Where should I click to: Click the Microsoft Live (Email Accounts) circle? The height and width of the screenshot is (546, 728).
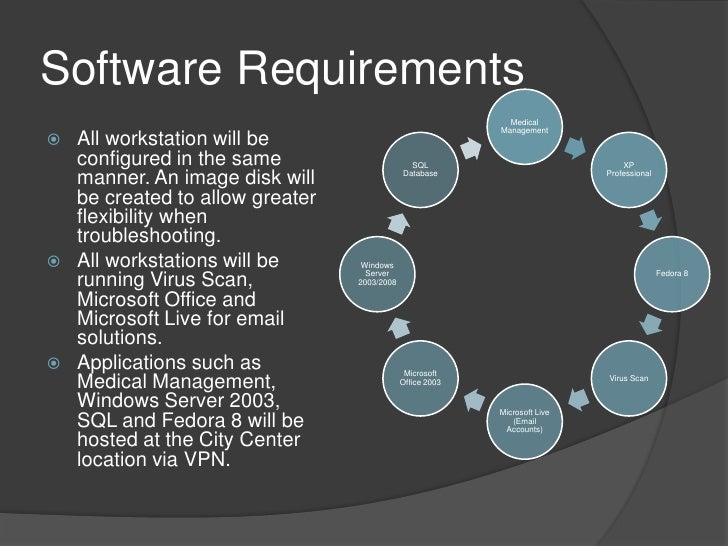pyautogui.click(x=524, y=421)
